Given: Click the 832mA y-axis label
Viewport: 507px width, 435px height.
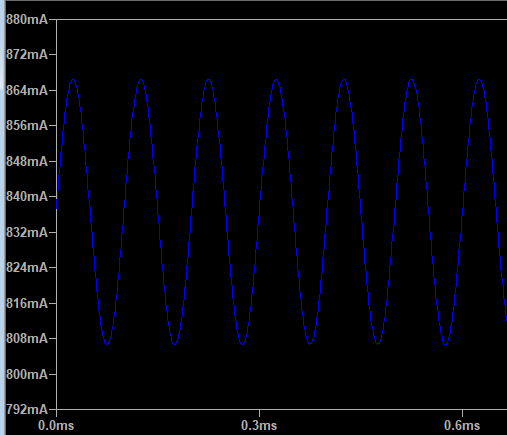Looking at the screenshot, I should click(27, 232).
